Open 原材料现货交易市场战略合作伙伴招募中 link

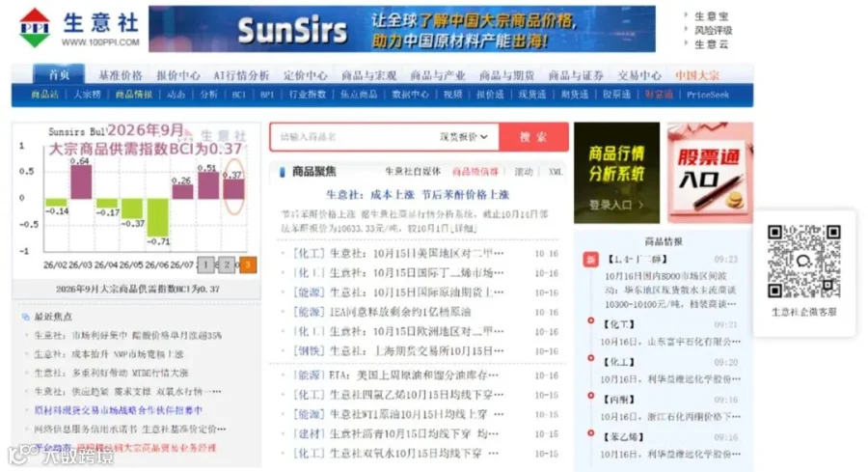click(x=119, y=410)
